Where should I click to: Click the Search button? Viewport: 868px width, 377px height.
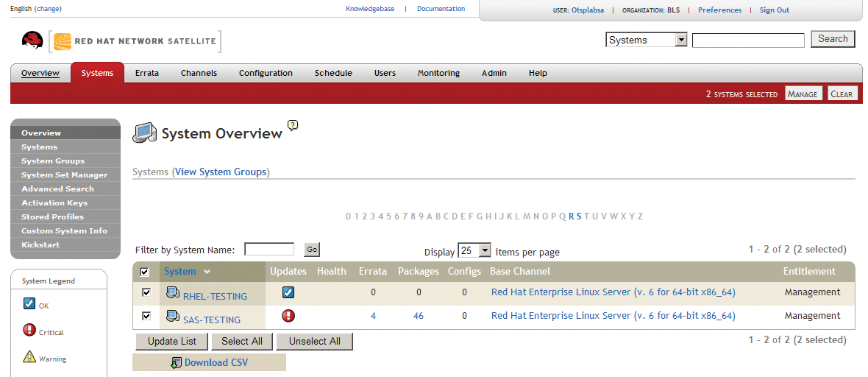pyautogui.click(x=833, y=39)
